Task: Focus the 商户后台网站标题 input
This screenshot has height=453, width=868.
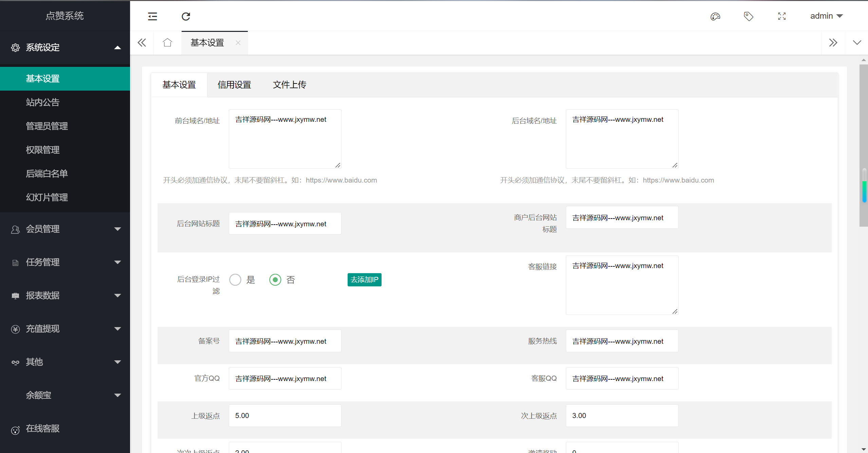Action: 622,218
